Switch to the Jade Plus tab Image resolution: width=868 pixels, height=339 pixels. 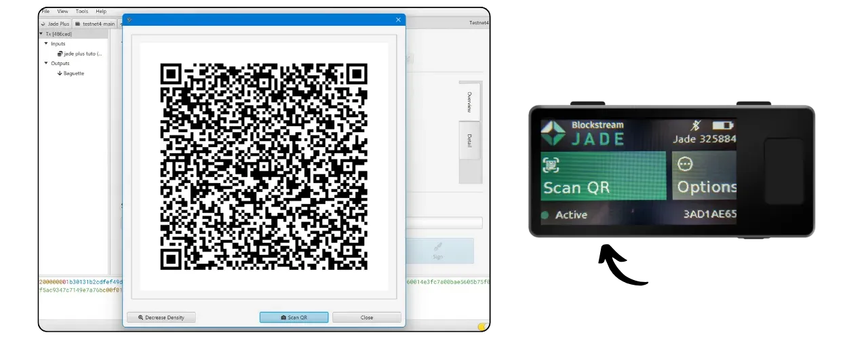pos(55,24)
